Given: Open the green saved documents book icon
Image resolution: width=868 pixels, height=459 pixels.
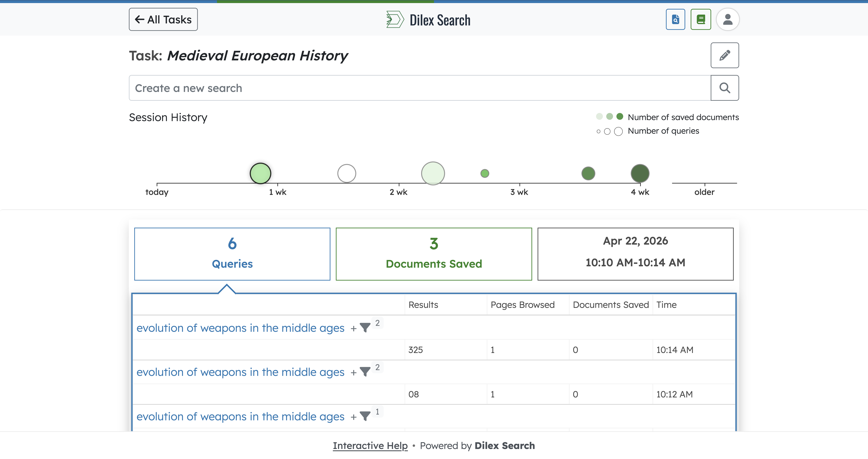Looking at the screenshot, I should coord(701,20).
